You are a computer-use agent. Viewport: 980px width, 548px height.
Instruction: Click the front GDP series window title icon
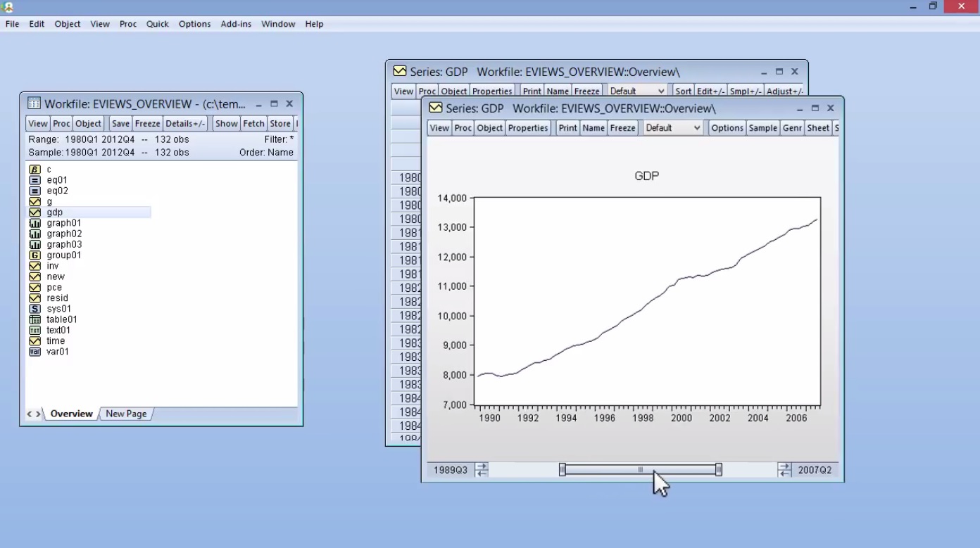click(435, 108)
